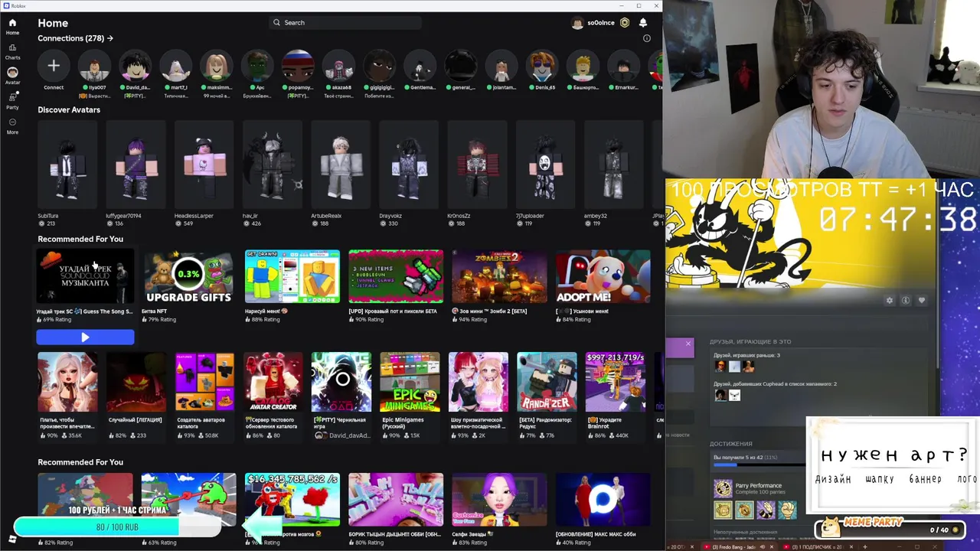Open 'Кровавый пот и пиксели' game tile
980x551 pixels.
pos(396,276)
